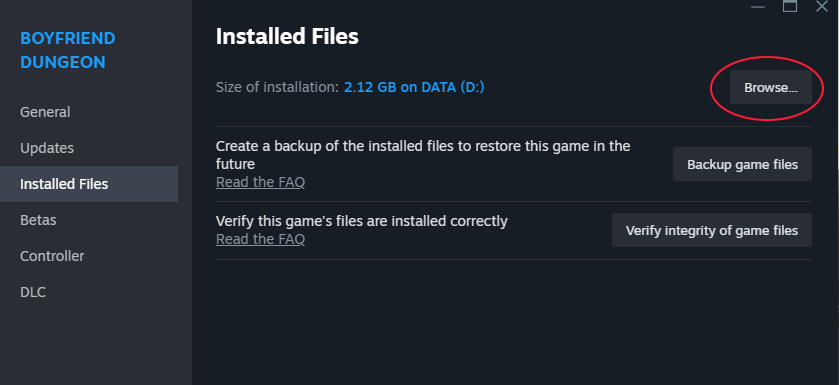Close the properties window
Image resolution: width=839 pixels, height=385 pixels.
pos(821,6)
